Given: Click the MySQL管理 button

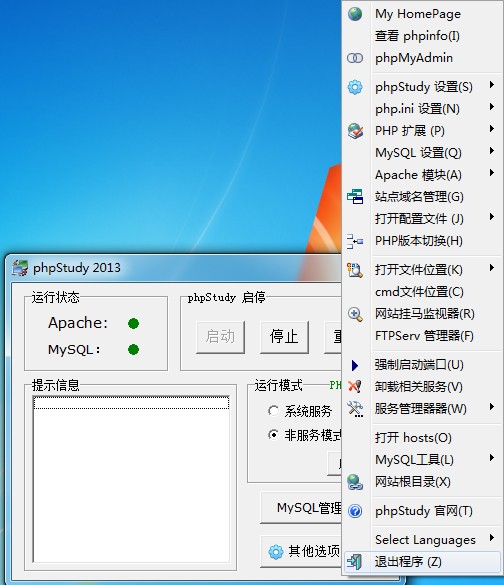Looking at the screenshot, I should pos(301,508).
